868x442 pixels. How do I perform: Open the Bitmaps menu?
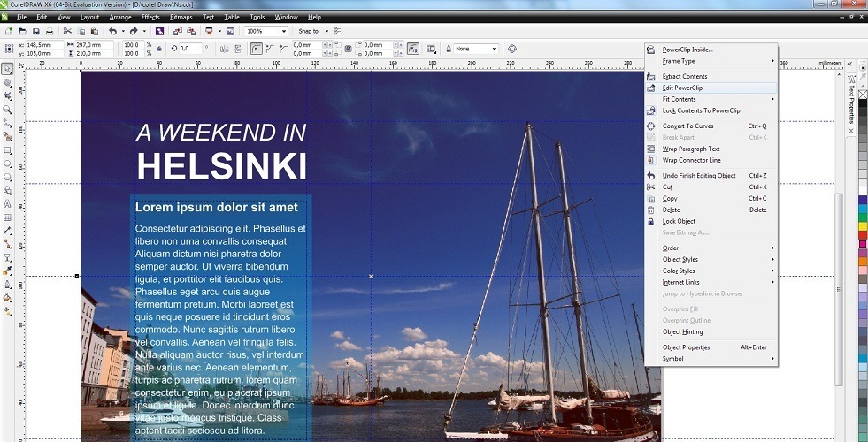[x=181, y=17]
